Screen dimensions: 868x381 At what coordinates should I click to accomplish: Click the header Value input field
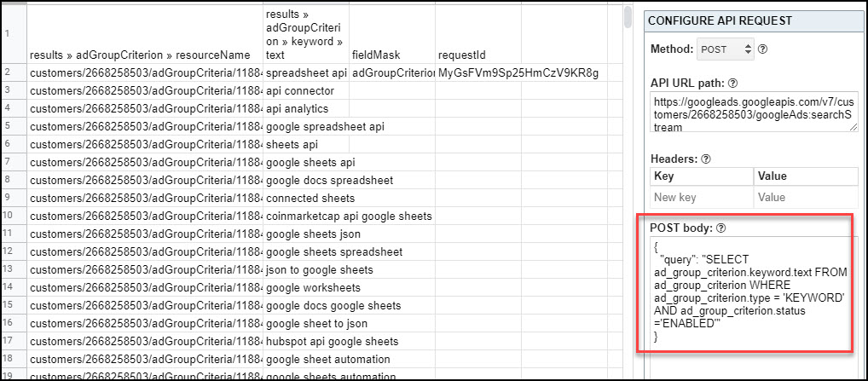pyautogui.click(x=806, y=198)
